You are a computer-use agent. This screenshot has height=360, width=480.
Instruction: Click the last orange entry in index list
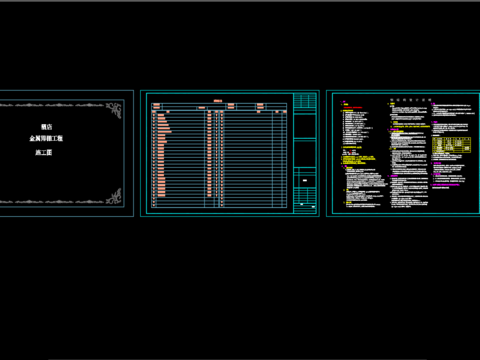[161, 195]
